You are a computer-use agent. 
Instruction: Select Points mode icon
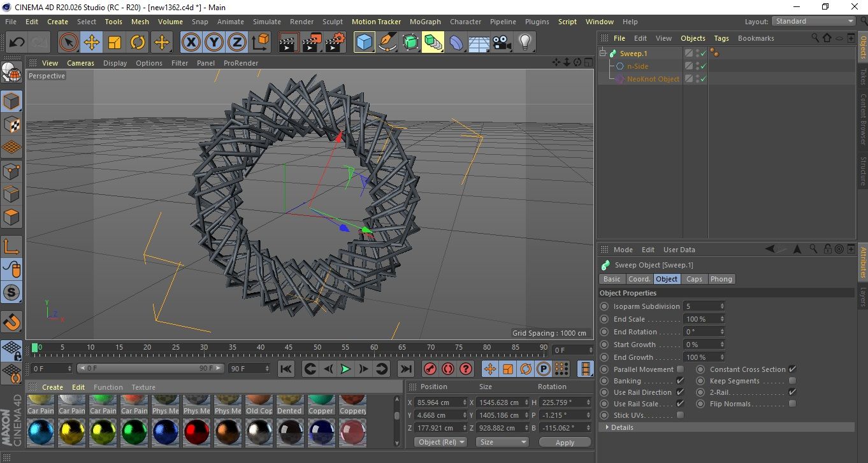tap(11, 171)
